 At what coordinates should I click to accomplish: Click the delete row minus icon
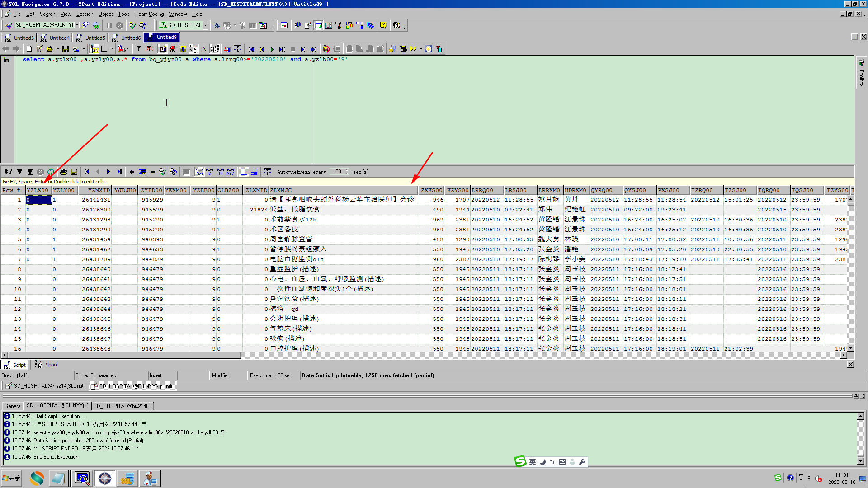click(x=152, y=172)
